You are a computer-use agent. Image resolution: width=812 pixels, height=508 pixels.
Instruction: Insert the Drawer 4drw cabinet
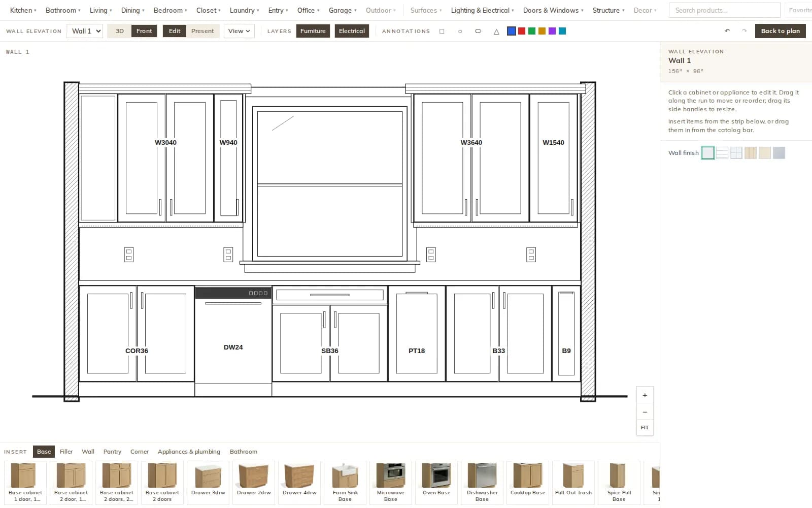(299, 483)
